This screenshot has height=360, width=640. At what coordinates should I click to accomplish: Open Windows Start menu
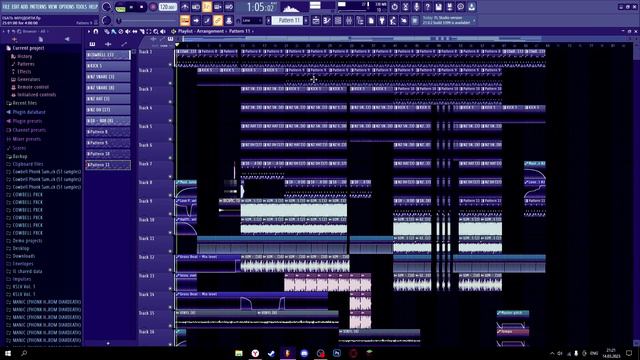coord(8,353)
